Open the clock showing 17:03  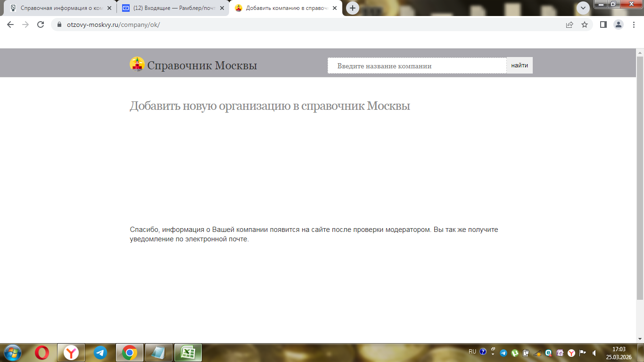tap(619, 353)
